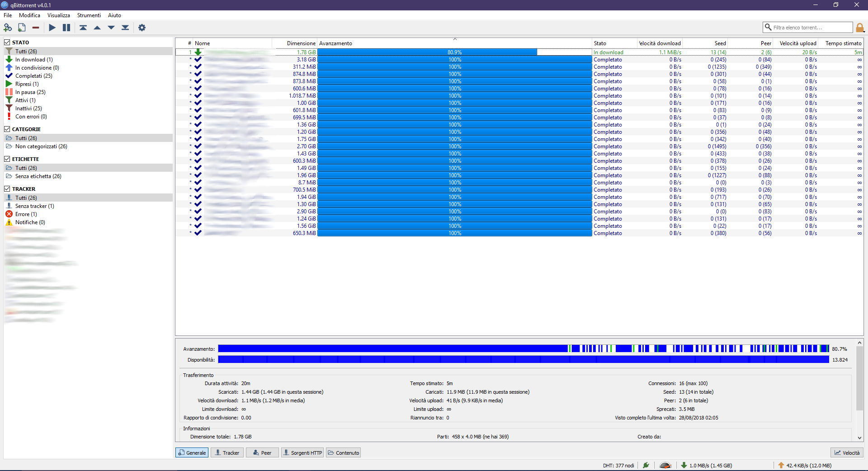
Task: Filter by In condivisione status
Action: pos(37,68)
